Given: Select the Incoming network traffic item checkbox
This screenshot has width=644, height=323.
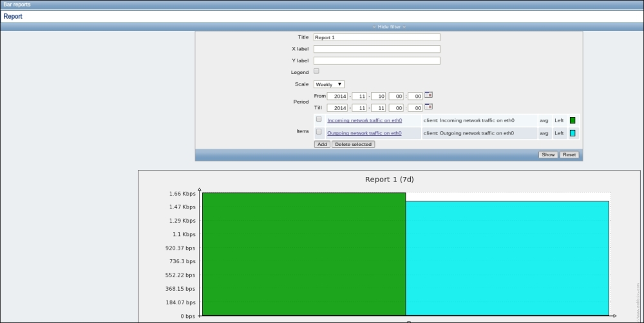Looking at the screenshot, I should click(x=319, y=120).
